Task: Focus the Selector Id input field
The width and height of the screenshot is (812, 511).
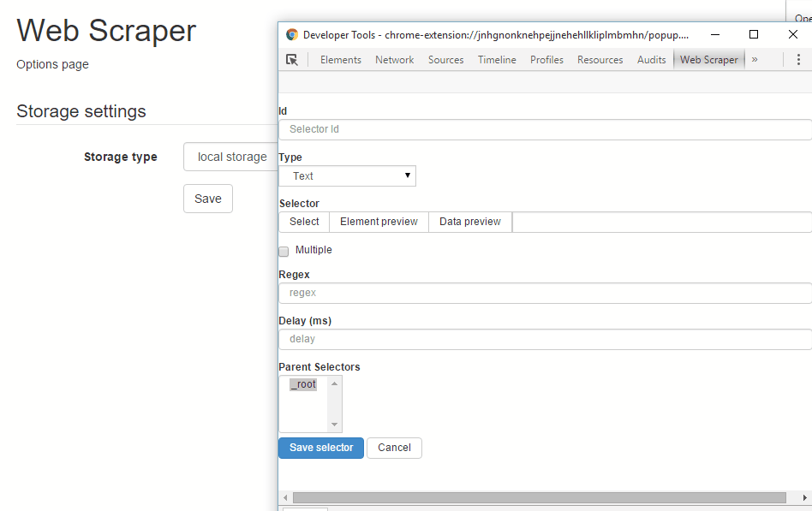Action: (x=546, y=129)
